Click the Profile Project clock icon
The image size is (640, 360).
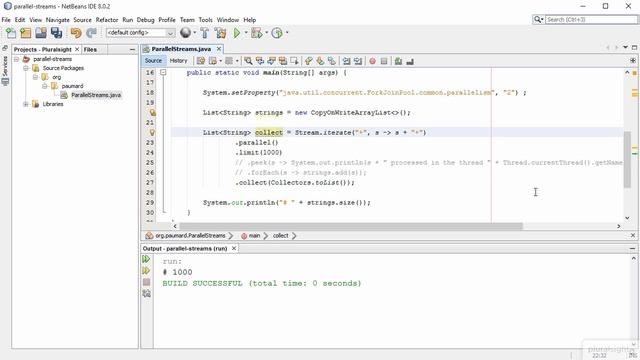[277, 33]
